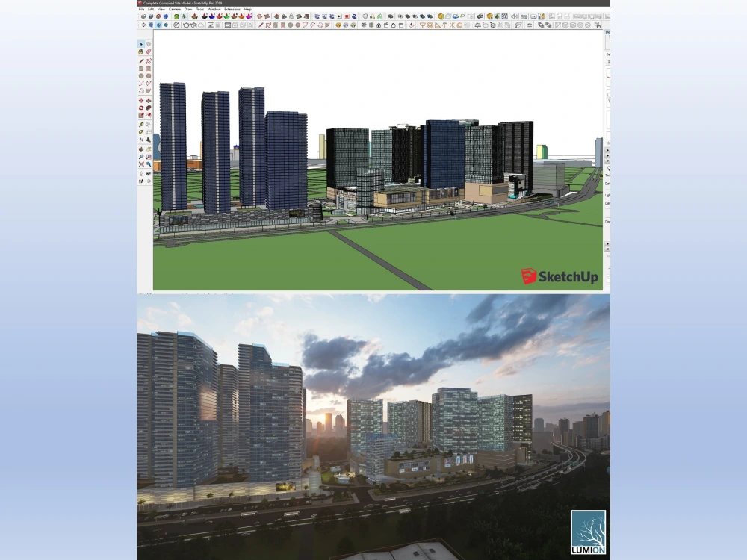747x560 pixels.
Task: Click the V-Ray teapot render icon
Action: tap(186, 25)
